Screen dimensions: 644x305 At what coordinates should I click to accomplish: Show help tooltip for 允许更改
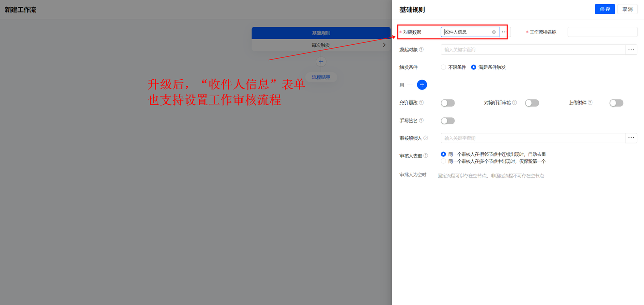click(x=421, y=103)
